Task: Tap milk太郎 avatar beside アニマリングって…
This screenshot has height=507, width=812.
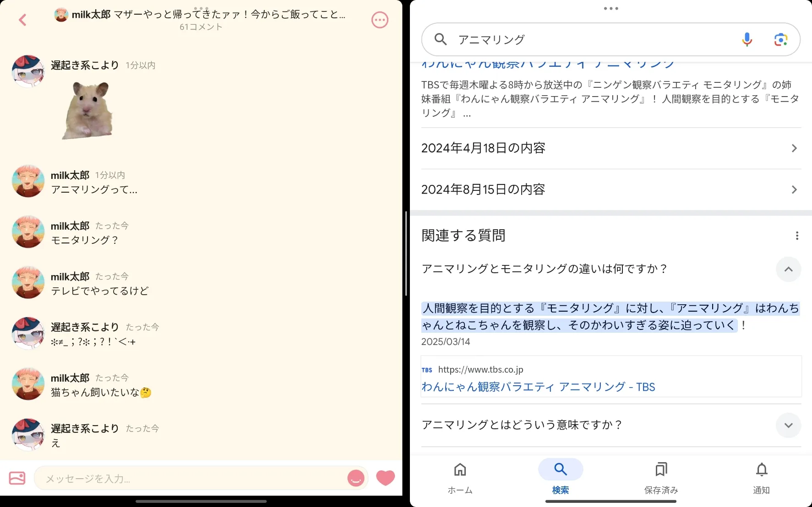Action: pos(28,181)
